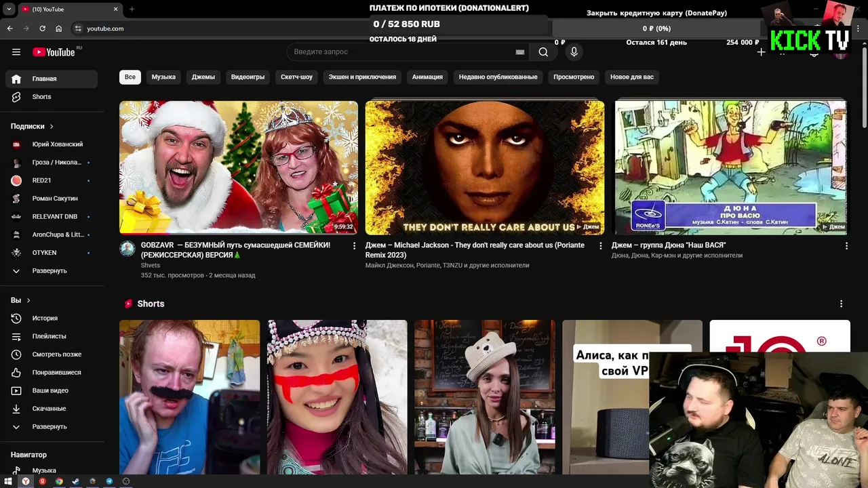Open the Short with mustached man
868x488 pixels.
click(189, 397)
